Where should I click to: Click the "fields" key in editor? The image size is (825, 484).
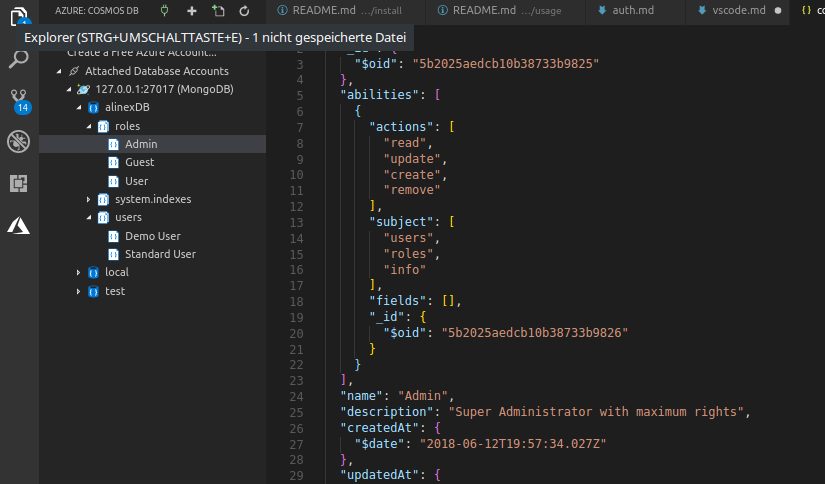pos(400,301)
